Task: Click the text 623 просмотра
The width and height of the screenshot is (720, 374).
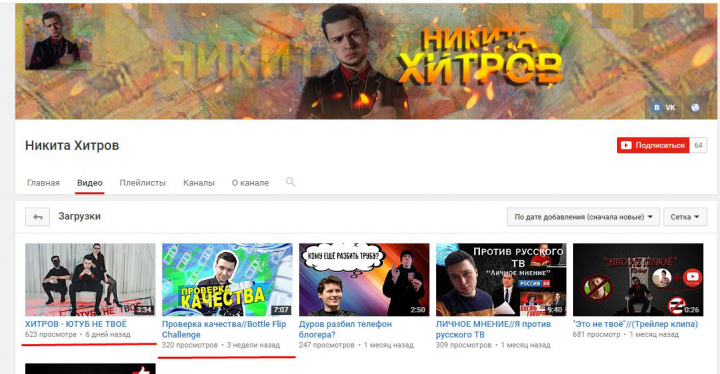Action: 51,334
